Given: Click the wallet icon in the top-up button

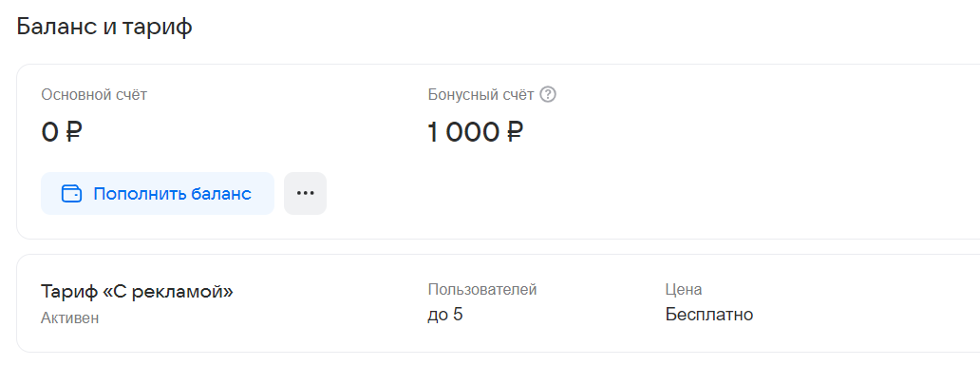Looking at the screenshot, I should click(x=71, y=194).
